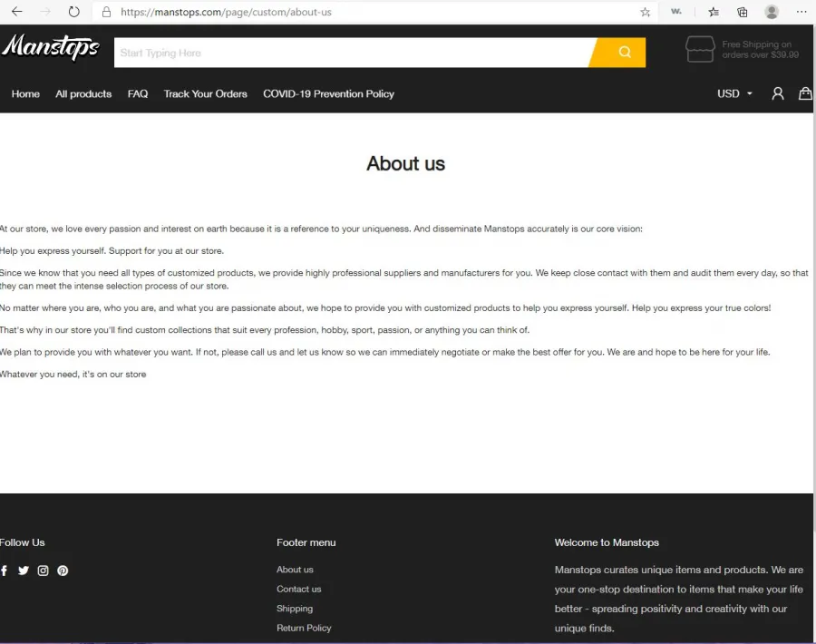Click 'Whatever you need, it's on our store' text
The image size is (816, 644).
click(x=73, y=375)
